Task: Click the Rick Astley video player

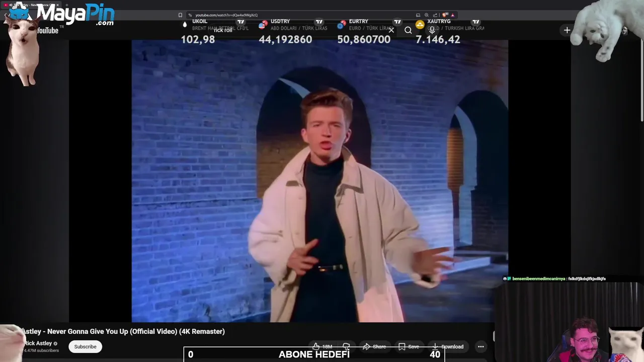Action: [320, 181]
